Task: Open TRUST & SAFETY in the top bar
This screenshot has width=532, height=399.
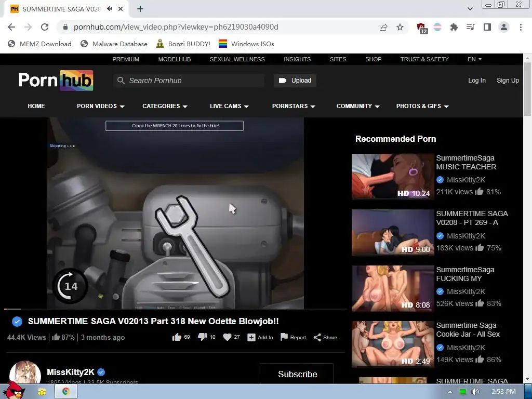Action: click(424, 59)
